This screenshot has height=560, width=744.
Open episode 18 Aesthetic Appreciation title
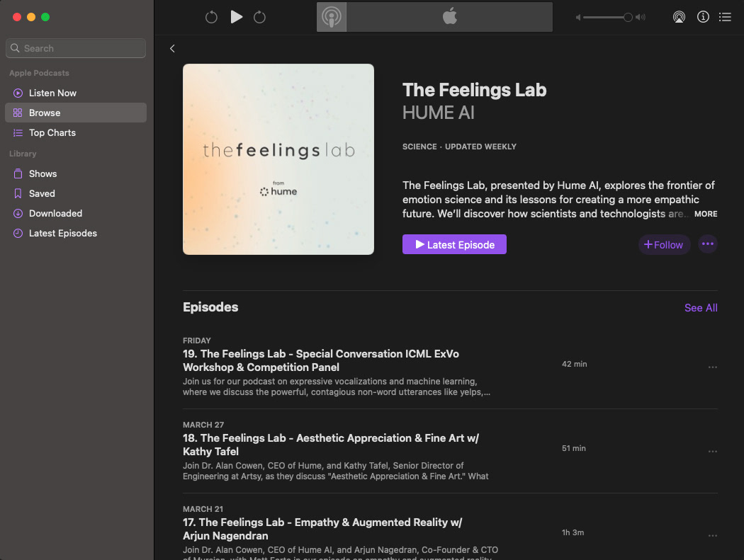click(331, 445)
